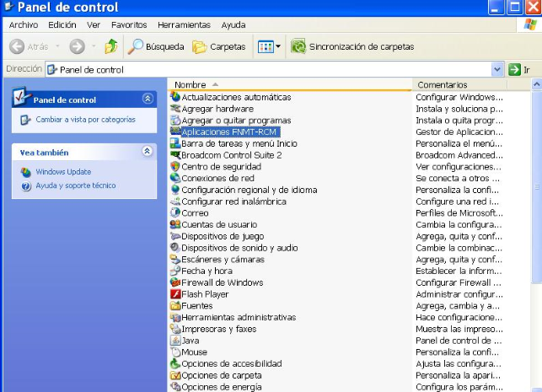
Task: Select Agregar o quitar programas icon
Action: pyautogui.click(x=175, y=121)
